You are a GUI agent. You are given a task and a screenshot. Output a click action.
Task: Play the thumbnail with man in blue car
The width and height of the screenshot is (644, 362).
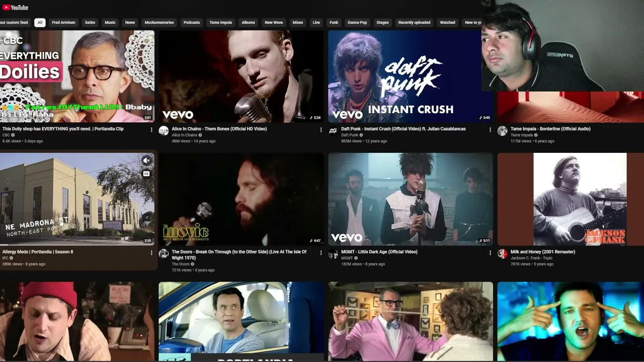242,321
